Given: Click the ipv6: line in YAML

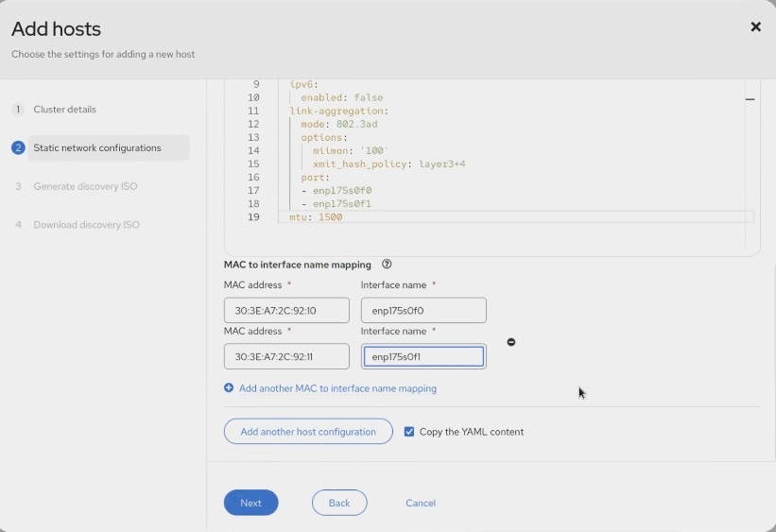Looking at the screenshot, I should pos(303,85).
